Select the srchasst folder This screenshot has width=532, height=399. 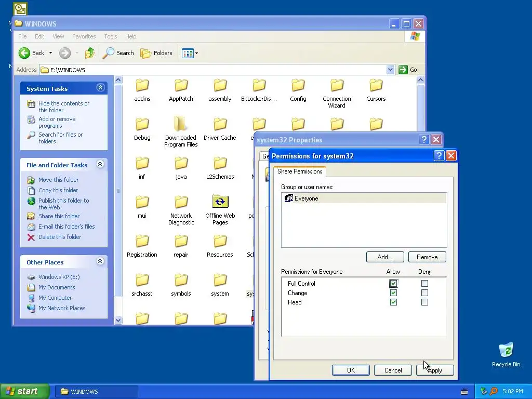click(x=142, y=285)
